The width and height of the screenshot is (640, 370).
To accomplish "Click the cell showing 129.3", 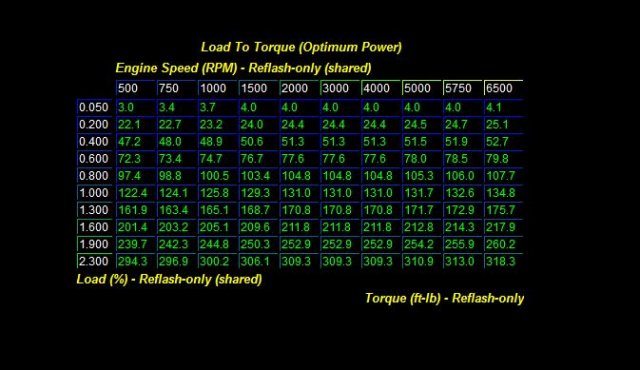I will coord(258,193).
